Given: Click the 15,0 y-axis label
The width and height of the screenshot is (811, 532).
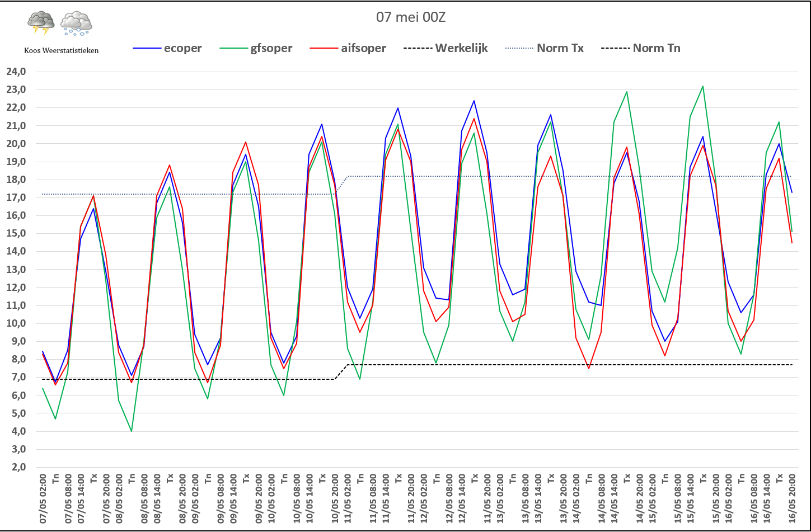Looking at the screenshot, I should [16, 233].
